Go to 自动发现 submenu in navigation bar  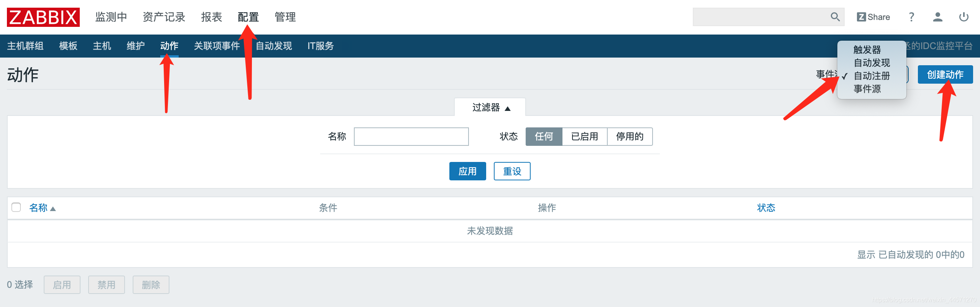tap(274, 46)
